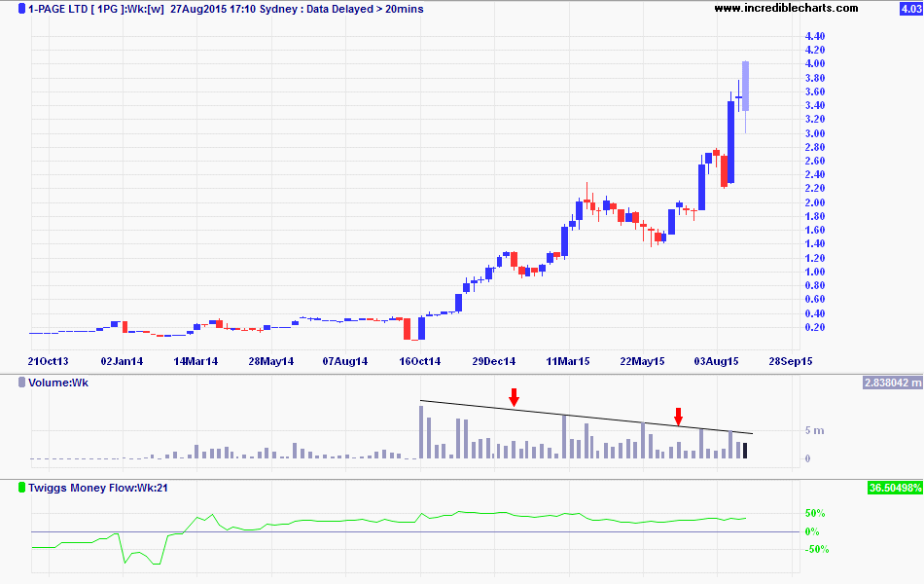
Task: Click the black latest volume bar
Action: click(x=745, y=451)
